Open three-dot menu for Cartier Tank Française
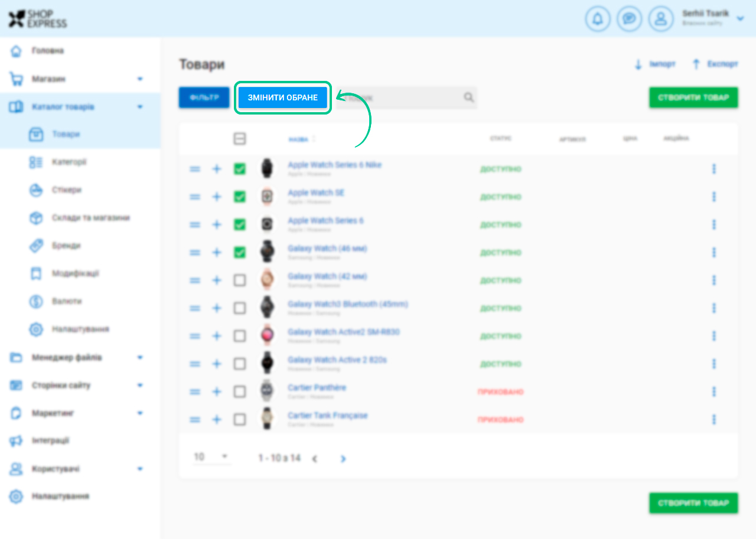 [714, 419]
